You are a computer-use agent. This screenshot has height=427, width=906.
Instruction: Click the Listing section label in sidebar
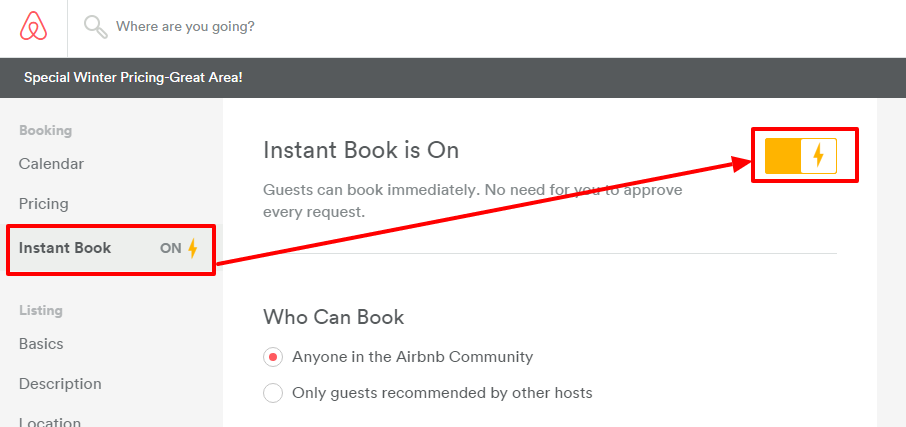41,311
